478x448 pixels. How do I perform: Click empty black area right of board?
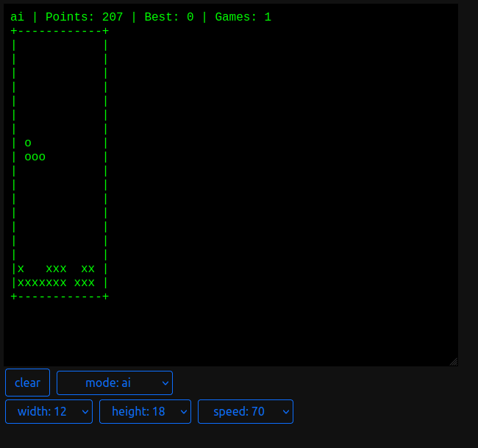click(294, 184)
